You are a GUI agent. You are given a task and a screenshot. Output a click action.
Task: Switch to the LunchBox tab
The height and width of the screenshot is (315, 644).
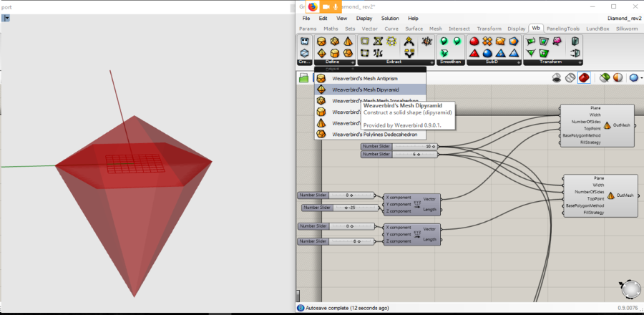(x=597, y=29)
